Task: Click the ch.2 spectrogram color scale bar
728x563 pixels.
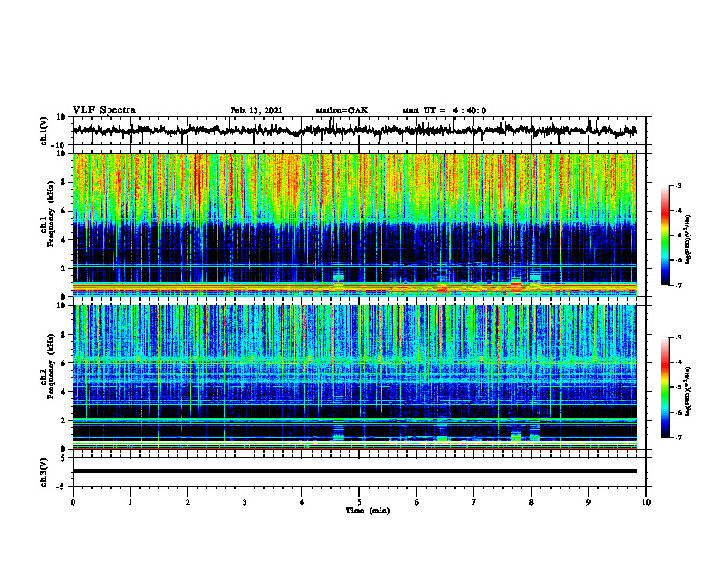Action: 665,387
